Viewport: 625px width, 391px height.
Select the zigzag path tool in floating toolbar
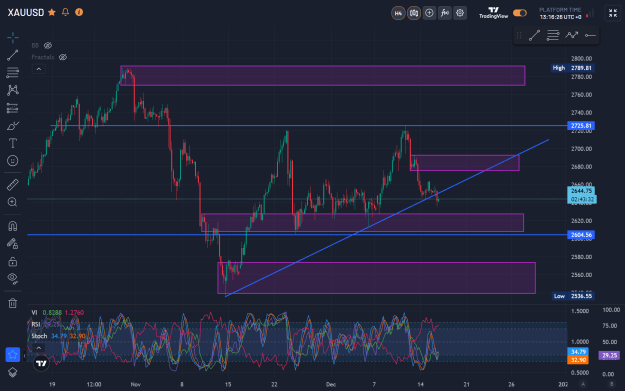coord(572,35)
